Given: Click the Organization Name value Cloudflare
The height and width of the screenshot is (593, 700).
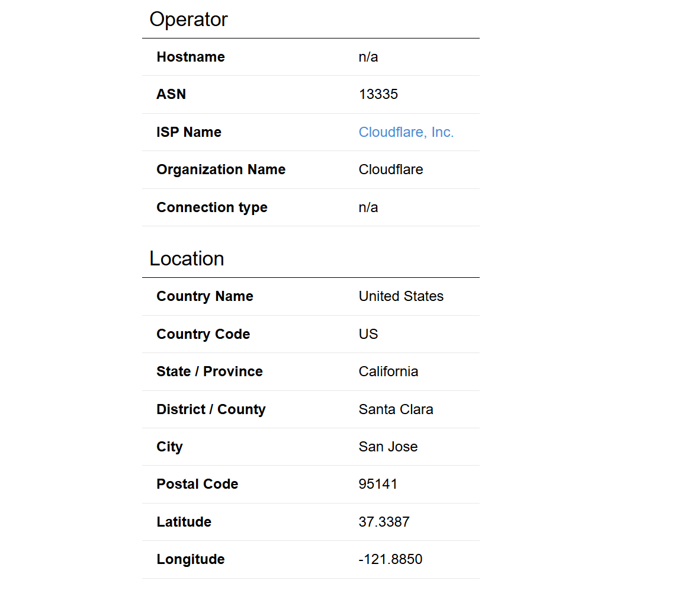Looking at the screenshot, I should click(391, 169).
